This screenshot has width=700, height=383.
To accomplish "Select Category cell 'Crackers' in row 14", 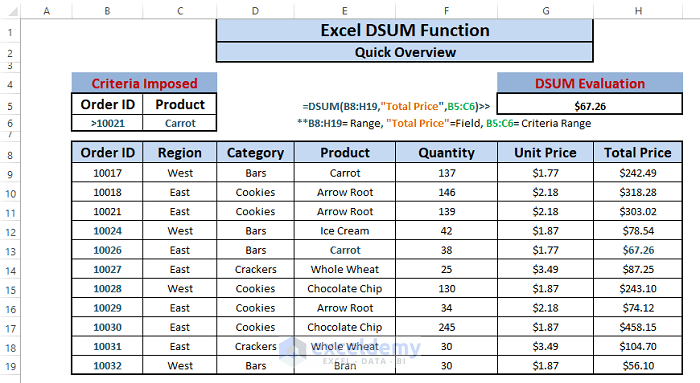I will [255, 269].
